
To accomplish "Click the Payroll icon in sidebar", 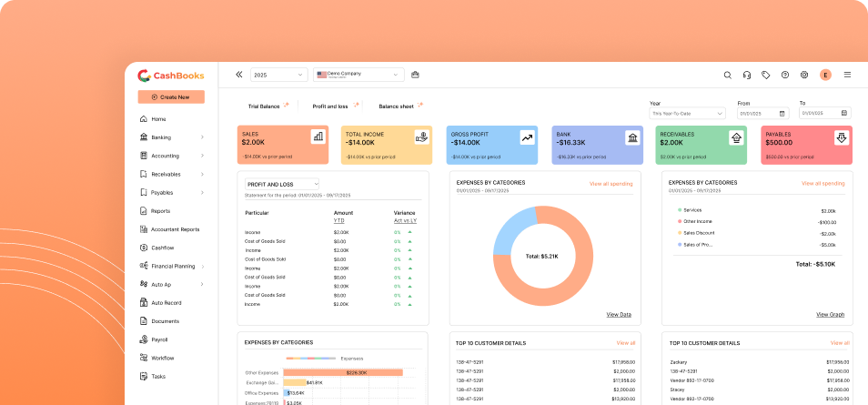I will point(144,339).
